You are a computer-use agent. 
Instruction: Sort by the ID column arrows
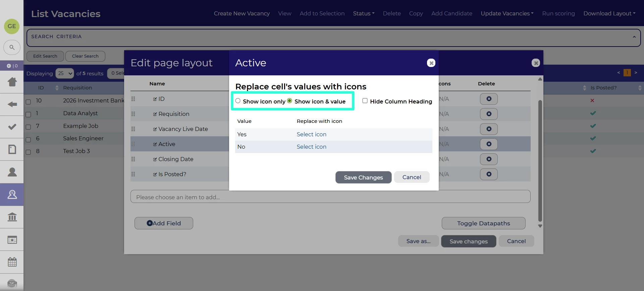[x=57, y=88]
